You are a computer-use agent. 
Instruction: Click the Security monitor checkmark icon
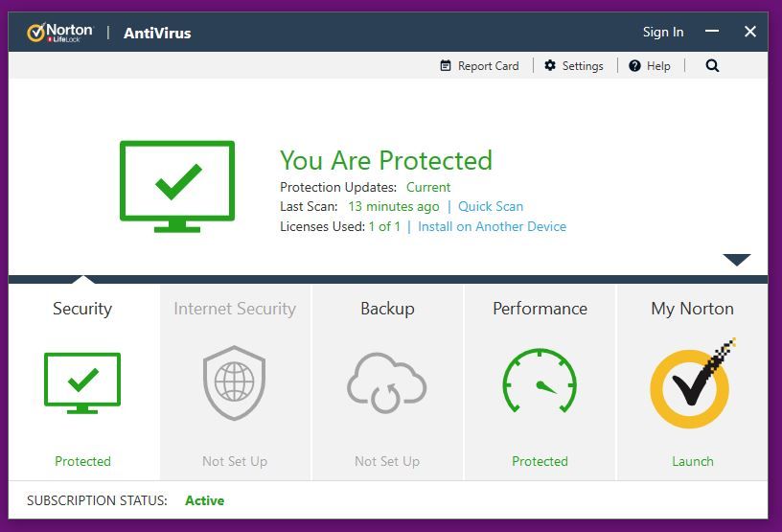pos(82,382)
